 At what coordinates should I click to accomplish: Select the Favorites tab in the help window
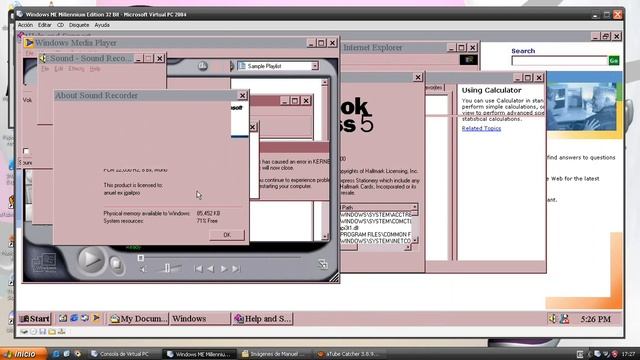(434, 87)
